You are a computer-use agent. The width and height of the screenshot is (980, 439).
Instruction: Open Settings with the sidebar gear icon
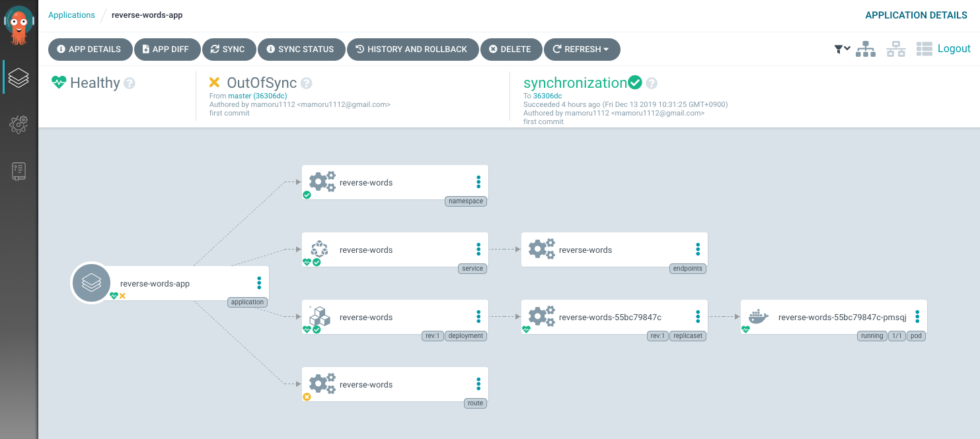[19, 124]
